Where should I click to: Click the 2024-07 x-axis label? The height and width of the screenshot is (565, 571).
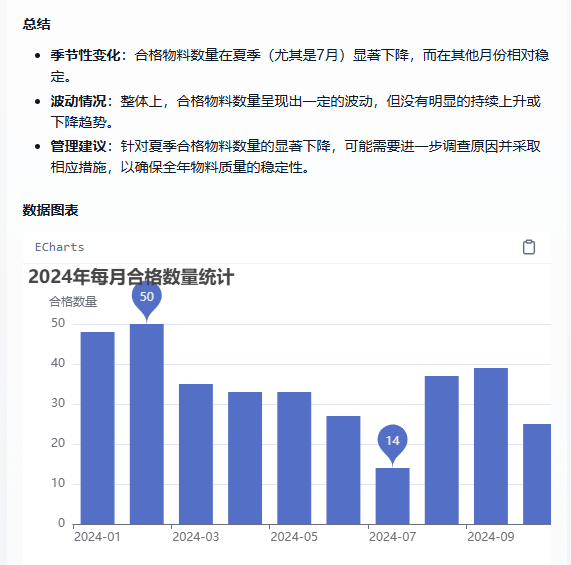(x=392, y=537)
